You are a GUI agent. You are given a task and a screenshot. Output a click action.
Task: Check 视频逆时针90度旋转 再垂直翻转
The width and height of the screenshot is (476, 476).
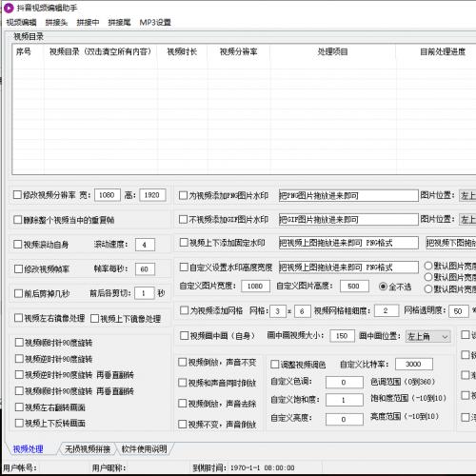click(x=19, y=375)
